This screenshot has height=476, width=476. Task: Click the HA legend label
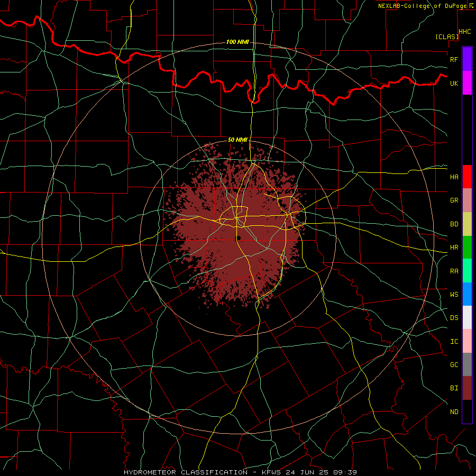pos(454,177)
